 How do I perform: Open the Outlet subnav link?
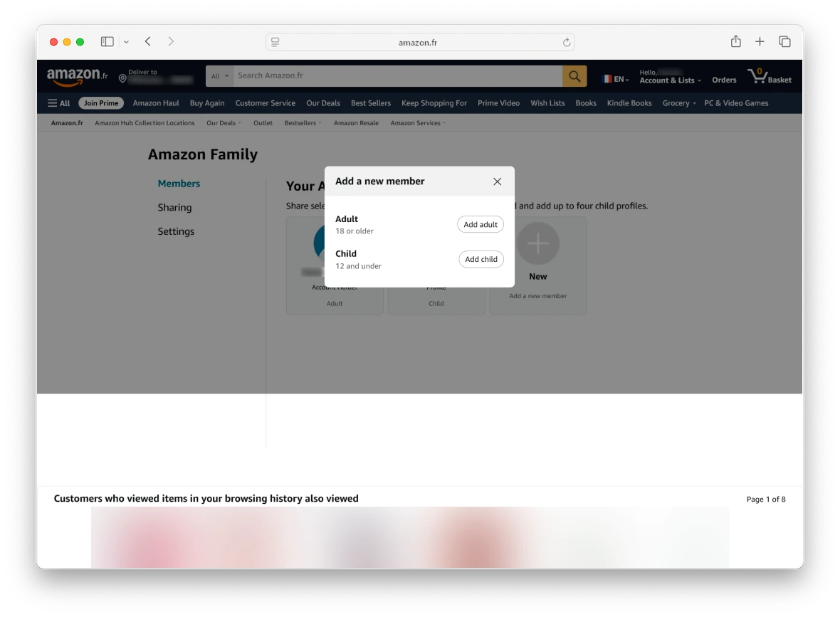pos(263,123)
